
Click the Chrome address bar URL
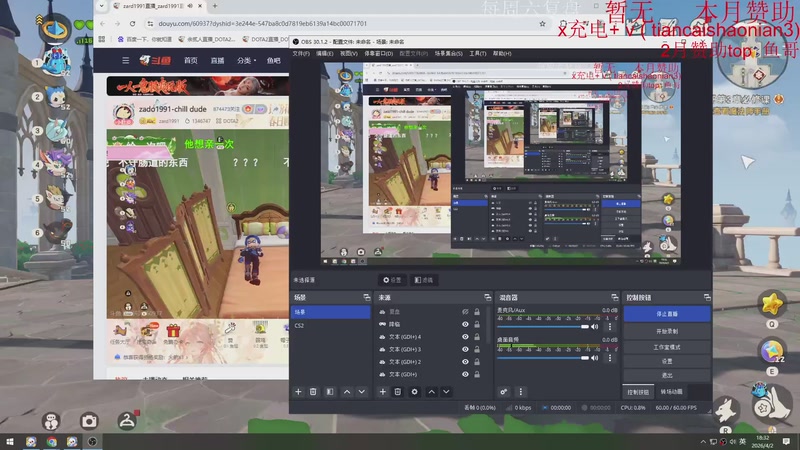coord(262,23)
